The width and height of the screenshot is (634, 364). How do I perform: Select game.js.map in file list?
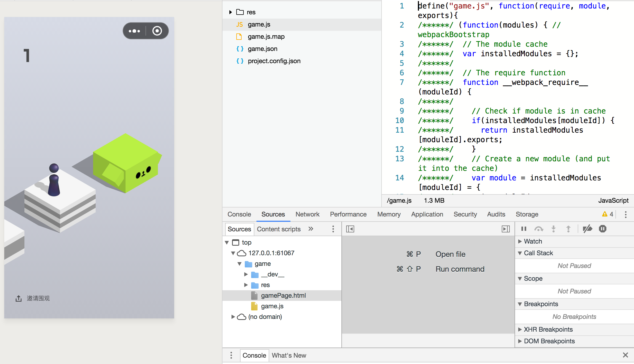tap(266, 37)
